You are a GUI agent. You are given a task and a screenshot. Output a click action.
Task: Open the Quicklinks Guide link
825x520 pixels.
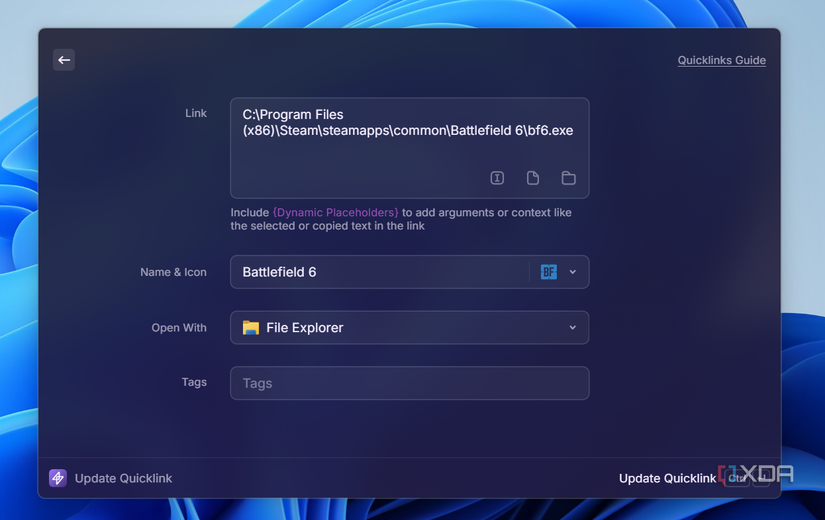point(721,60)
